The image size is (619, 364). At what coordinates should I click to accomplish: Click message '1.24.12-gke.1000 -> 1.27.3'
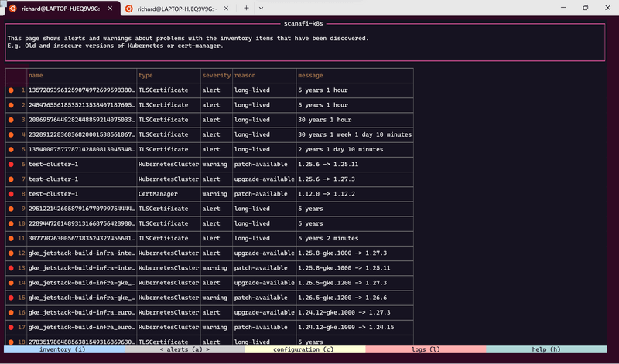point(344,312)
